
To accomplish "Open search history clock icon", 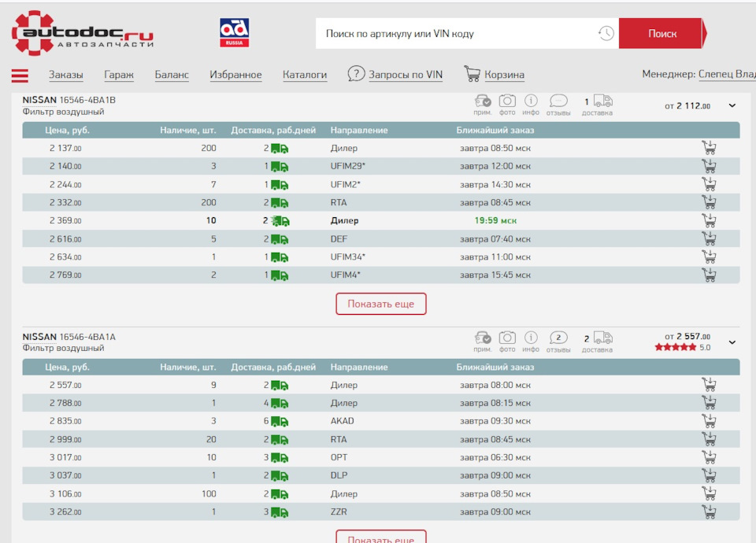I will click(x=606, y=33).
